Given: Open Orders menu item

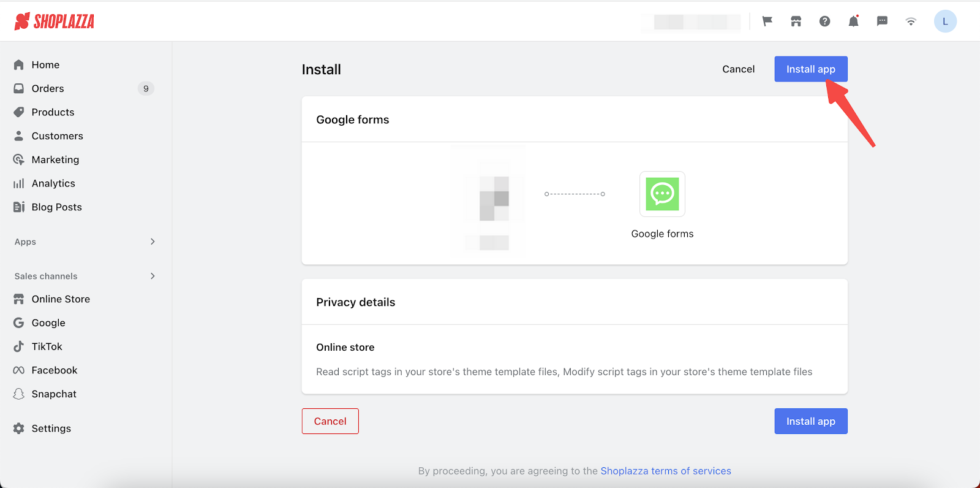Looking at the screenshot, I should (48, 88).
